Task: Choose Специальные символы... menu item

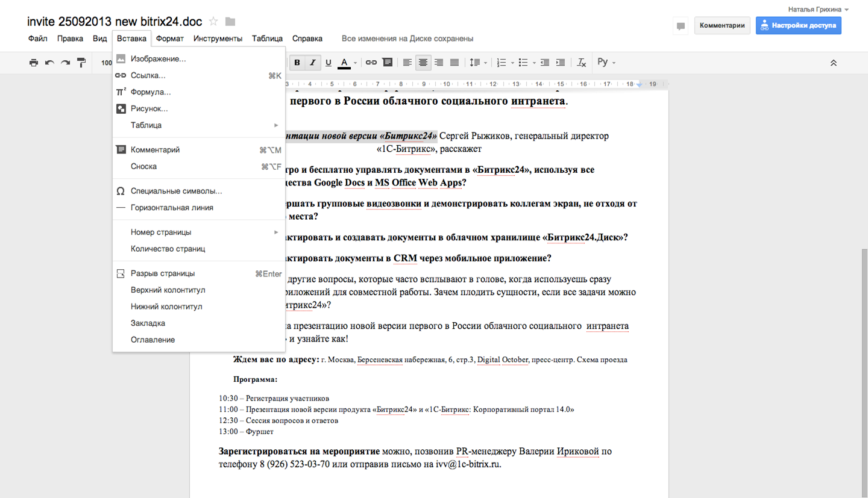Action: pos(199,191)
